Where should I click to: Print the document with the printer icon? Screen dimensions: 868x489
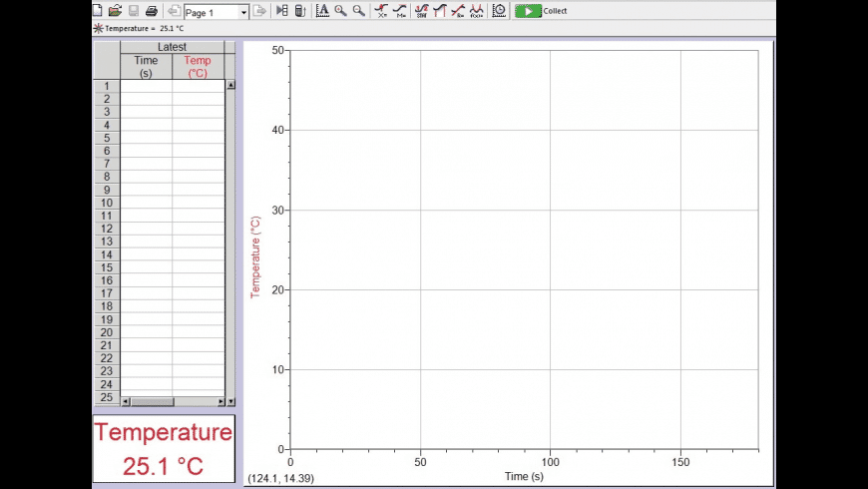click(151, 11)
